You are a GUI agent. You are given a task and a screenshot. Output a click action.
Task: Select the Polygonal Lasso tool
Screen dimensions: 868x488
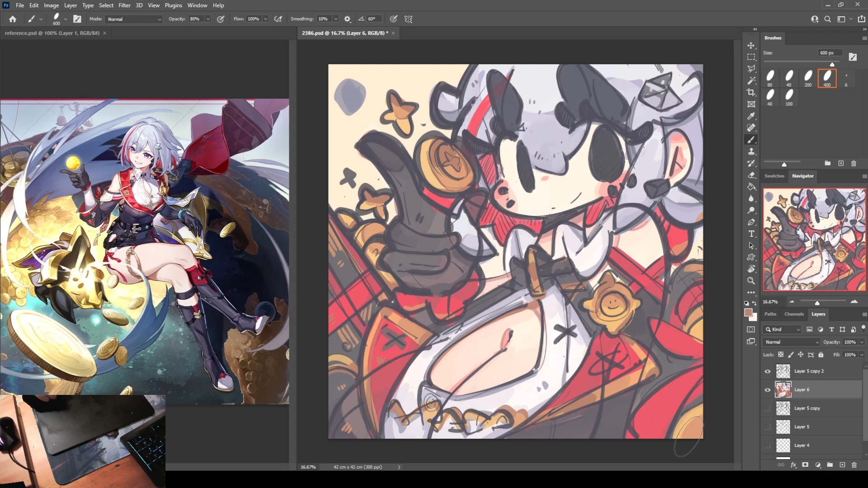(x=751, y=69)
